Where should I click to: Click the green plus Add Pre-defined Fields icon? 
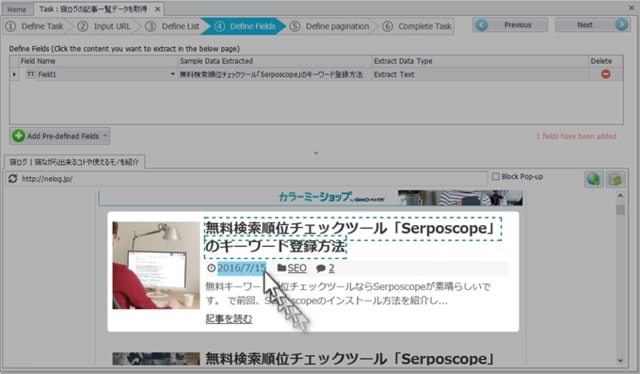[x=18, y=136]
